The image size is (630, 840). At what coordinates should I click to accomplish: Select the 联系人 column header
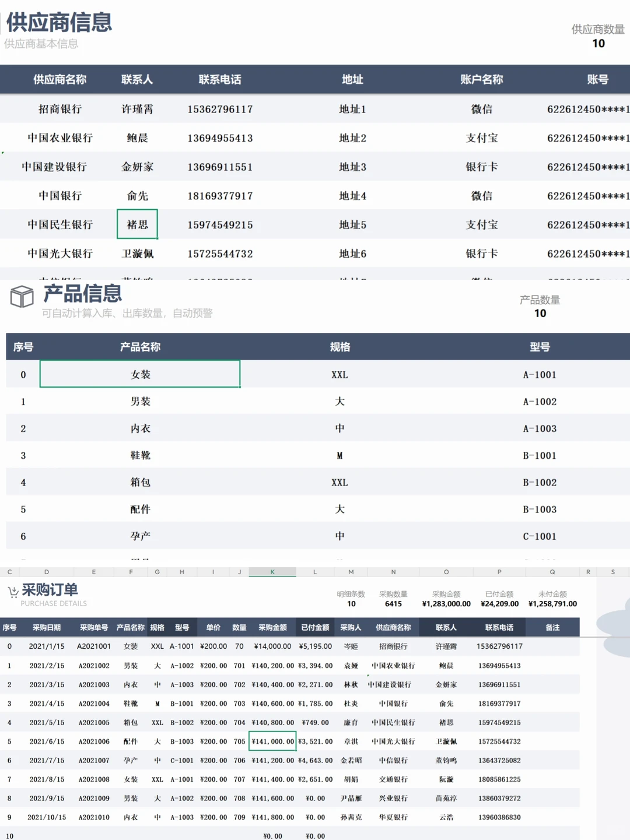coord(137,79)
